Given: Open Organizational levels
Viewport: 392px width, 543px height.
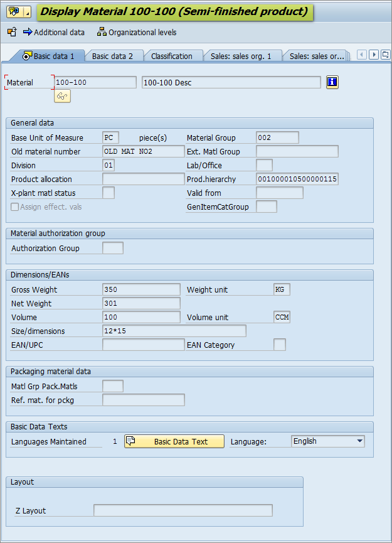Looking at the screenshot, I should [137, 32].
